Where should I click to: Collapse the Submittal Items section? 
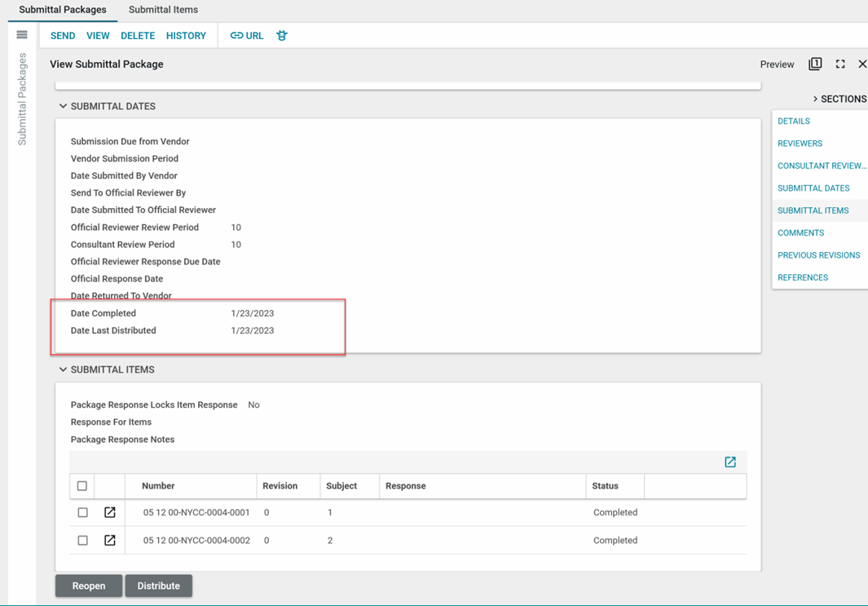tap(63, 370)
